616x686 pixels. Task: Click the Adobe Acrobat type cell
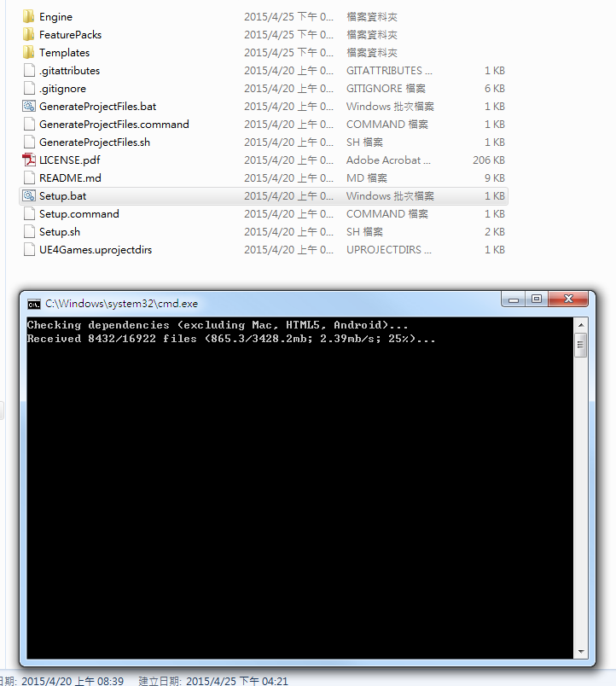click(388, 160)
